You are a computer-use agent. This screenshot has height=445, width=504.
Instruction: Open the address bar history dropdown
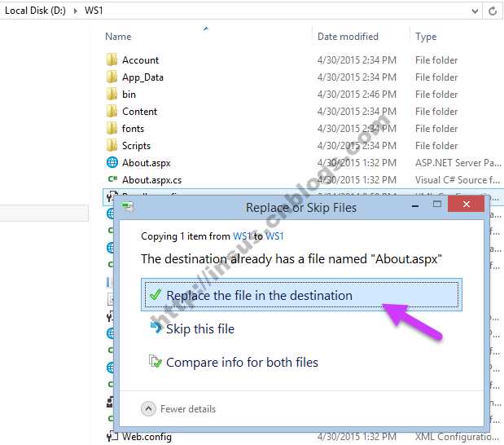click(x=475, y=11)
